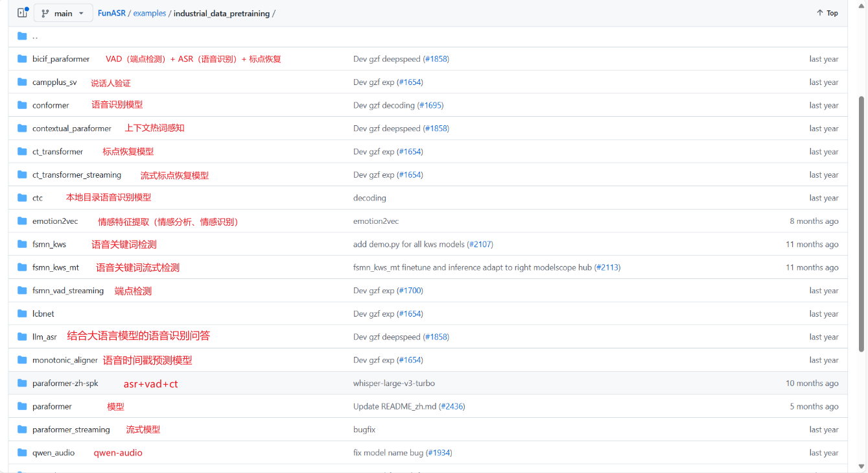Open the contextual_paraformer directory
This screenshot has height=473, width=868.
pos(72,128)
